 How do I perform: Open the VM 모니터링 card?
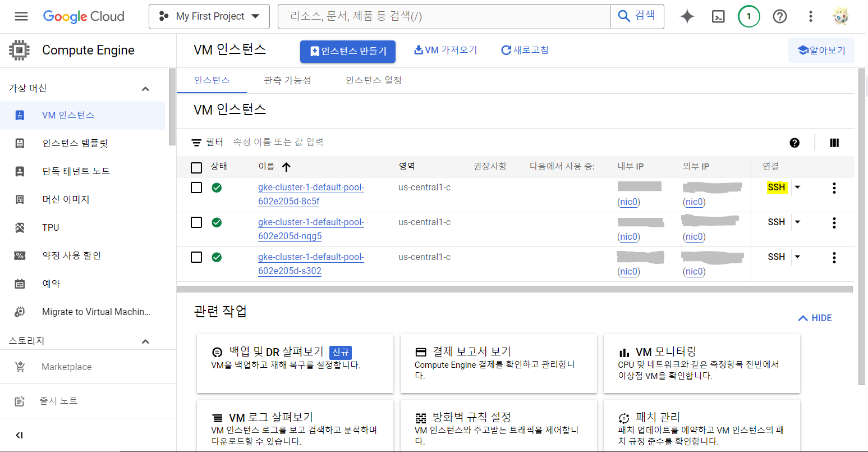pos(702,363)
